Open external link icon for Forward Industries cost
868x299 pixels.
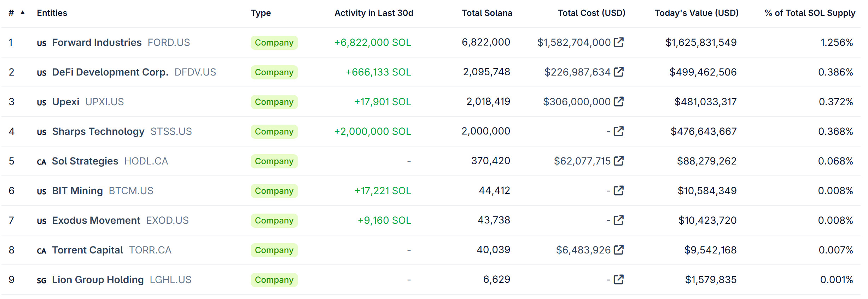[x=618, y=42]
